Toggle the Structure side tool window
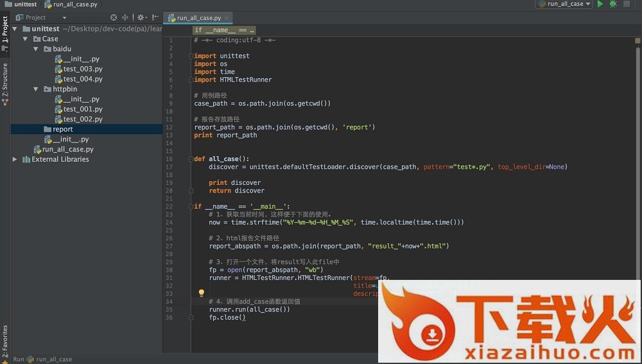Image resolution: width=642 pixels, height=364 pixels. click(4, 80)
